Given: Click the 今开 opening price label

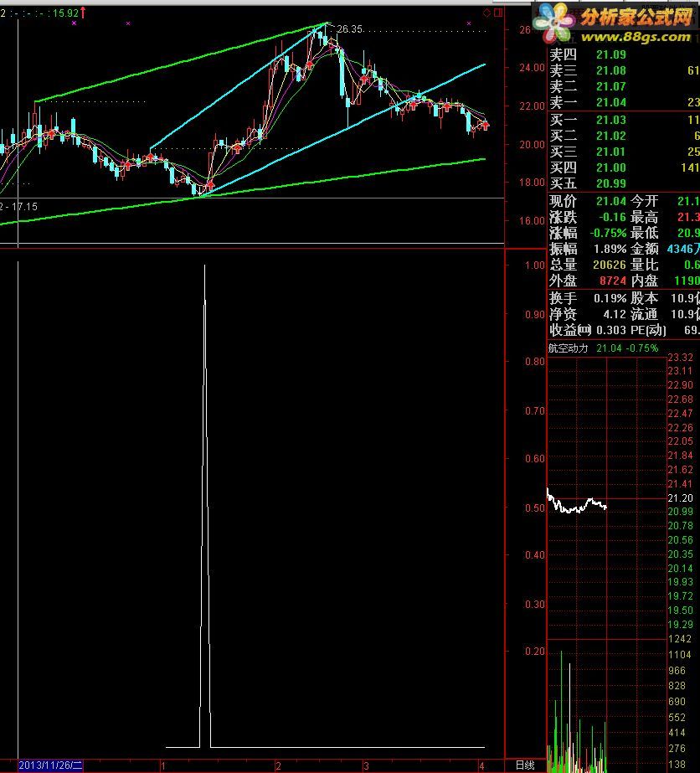Looking at the screenshot, I should [x=644, y=201].
